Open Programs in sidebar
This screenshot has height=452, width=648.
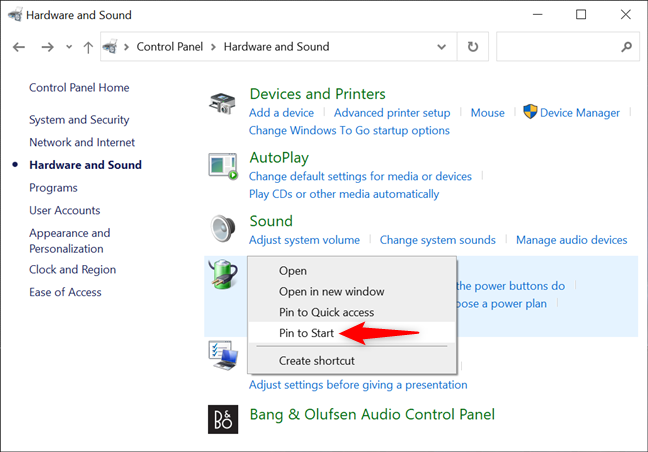click(53, 188)
